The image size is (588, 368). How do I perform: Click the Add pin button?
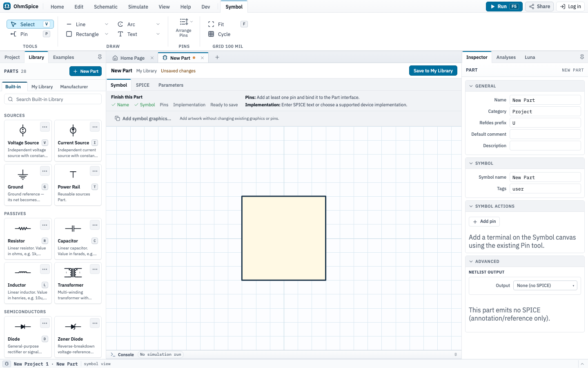coord(484,222)
